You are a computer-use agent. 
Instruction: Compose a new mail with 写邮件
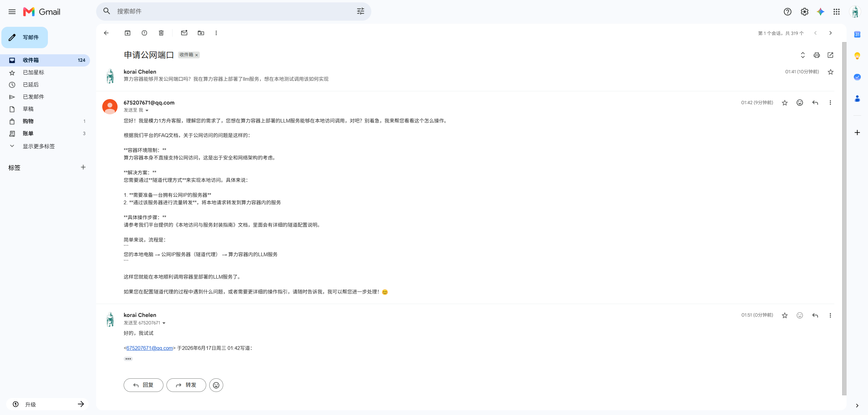[25, 37]
